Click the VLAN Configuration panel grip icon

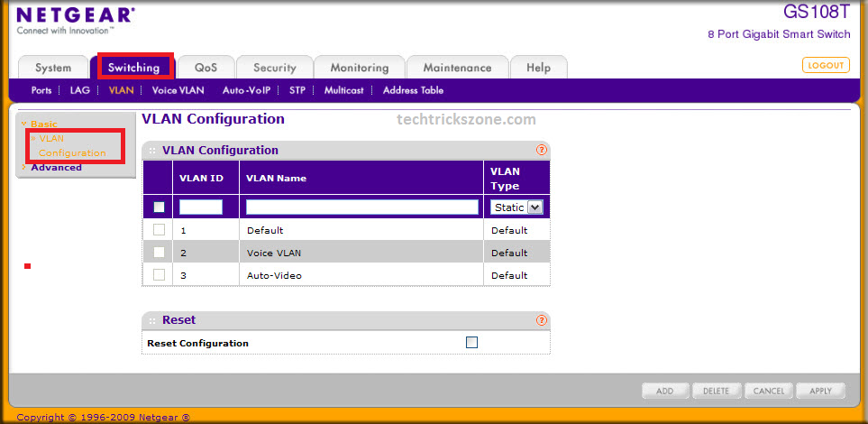coord(152,151)
